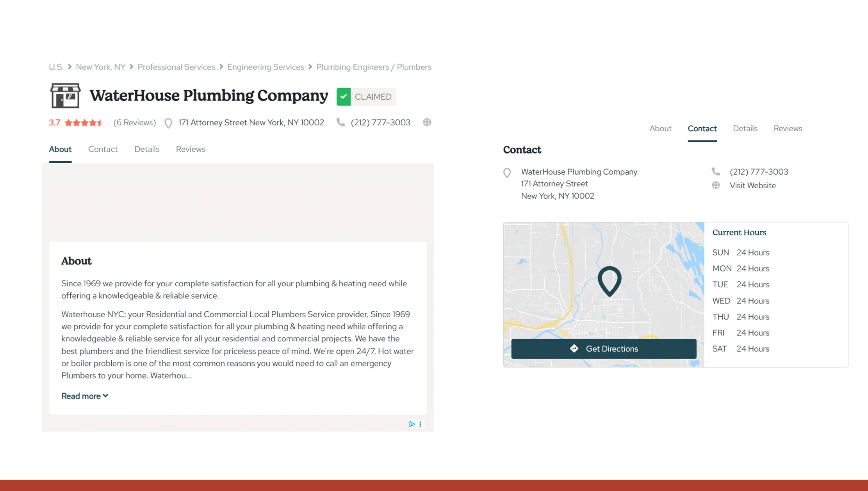This screenshot has height=491, width=868.
Task: Switch to the Details tab in left panel
Action: (147, 149)
